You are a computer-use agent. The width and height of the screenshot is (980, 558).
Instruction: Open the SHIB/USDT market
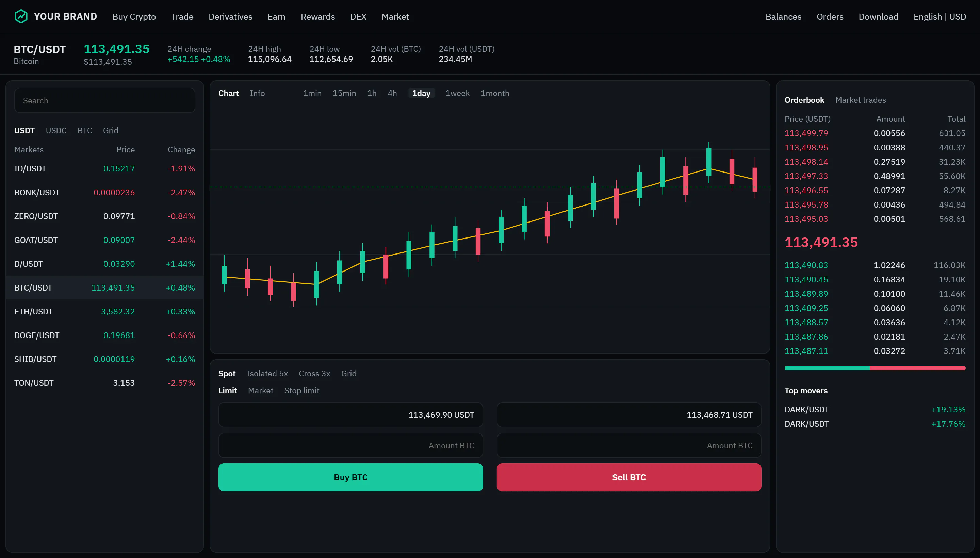[104, 359]
